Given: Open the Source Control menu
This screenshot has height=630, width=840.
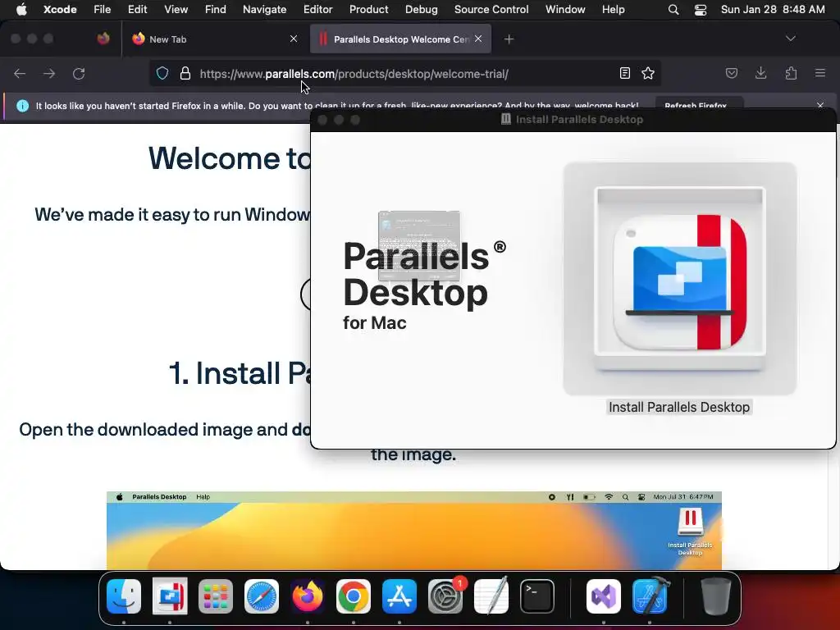Looking at the screenshot, I should pos(491,10).
